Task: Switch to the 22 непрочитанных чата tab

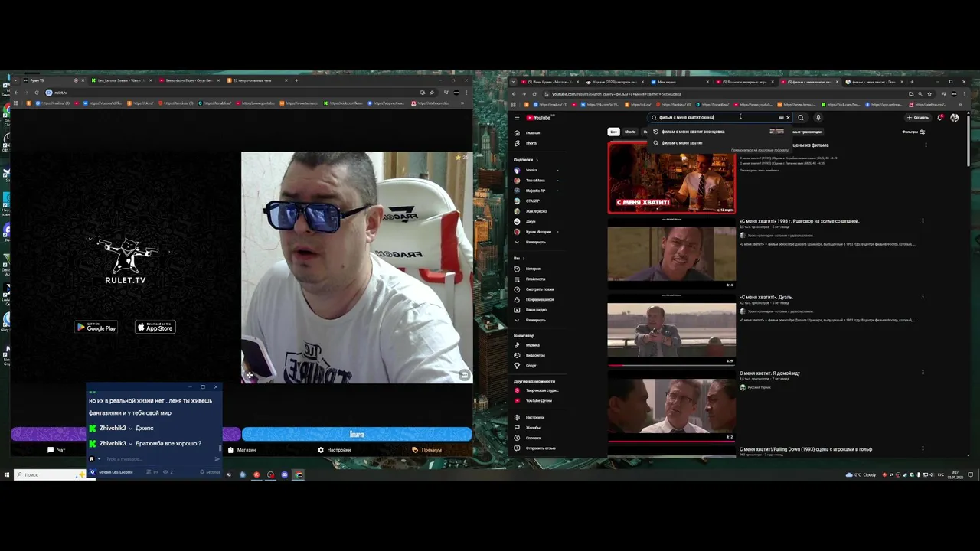Action: [256, 80]
